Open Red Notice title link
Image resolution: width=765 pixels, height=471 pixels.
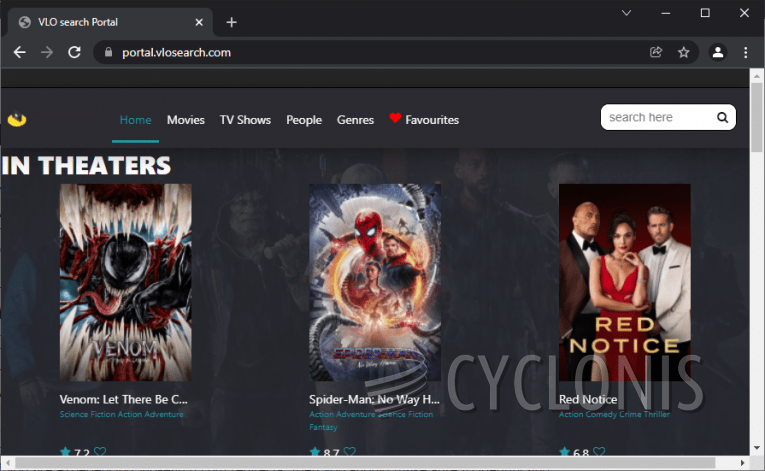click(x=588, y=399)
